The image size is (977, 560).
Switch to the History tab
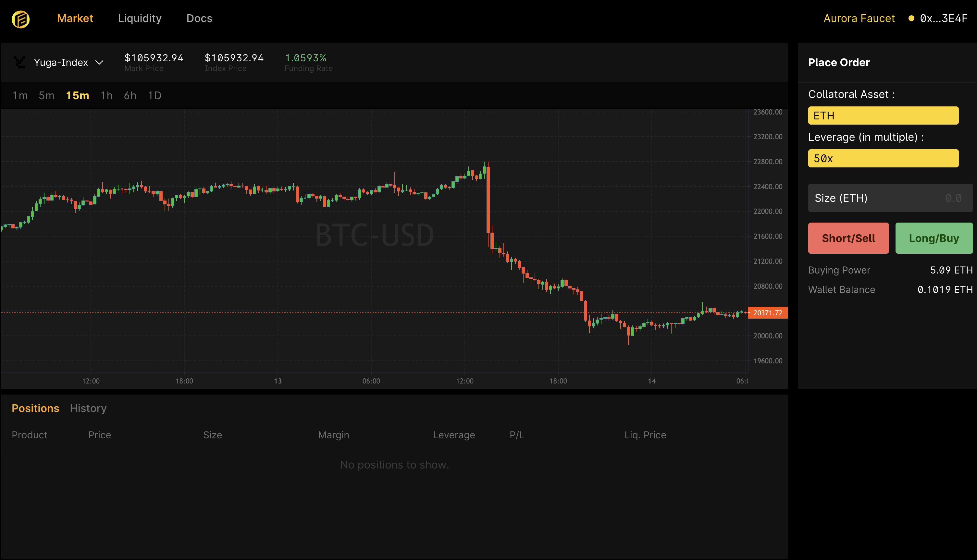coord(88,408)
